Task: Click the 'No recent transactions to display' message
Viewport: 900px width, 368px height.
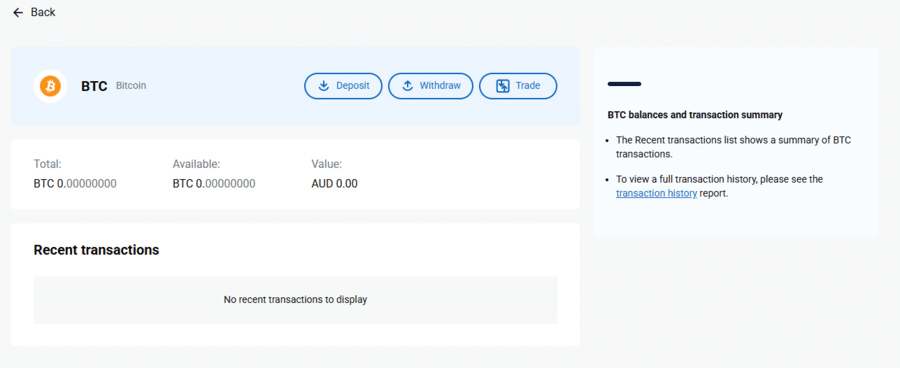Action: [x=295, y=300]
